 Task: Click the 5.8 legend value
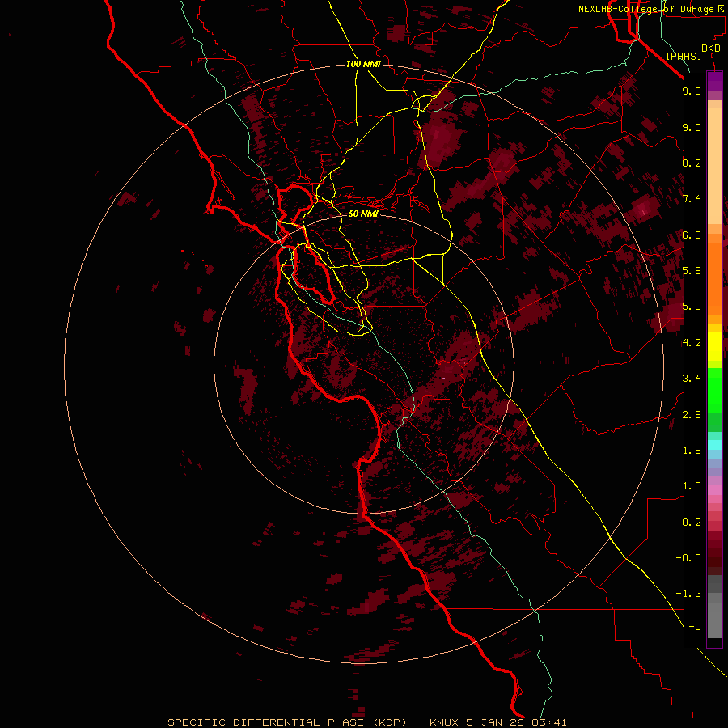pos(692,270)
